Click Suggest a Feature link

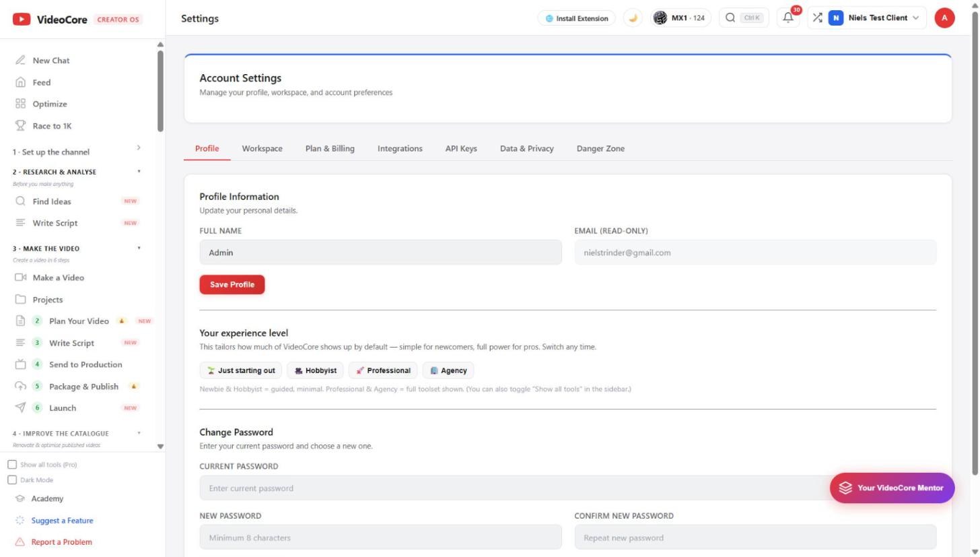click(x=62, y=521)
